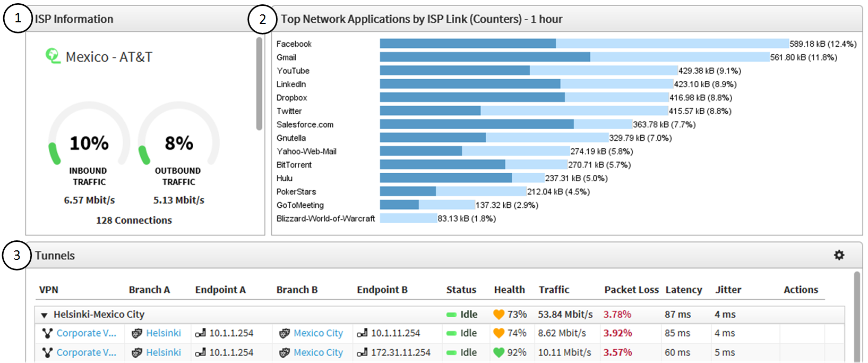Click the VPN column header
The height and width of the screenshot is (363, 868).
(49, 290)
